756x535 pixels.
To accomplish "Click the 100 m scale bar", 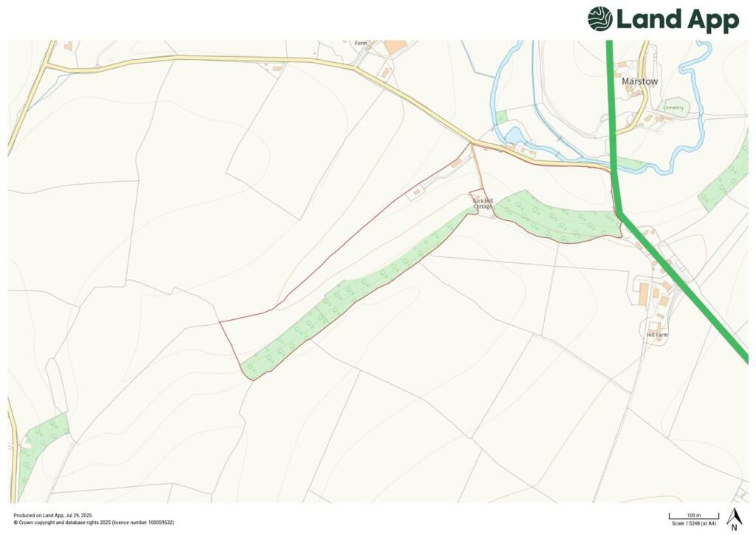I will pos(693,516).
